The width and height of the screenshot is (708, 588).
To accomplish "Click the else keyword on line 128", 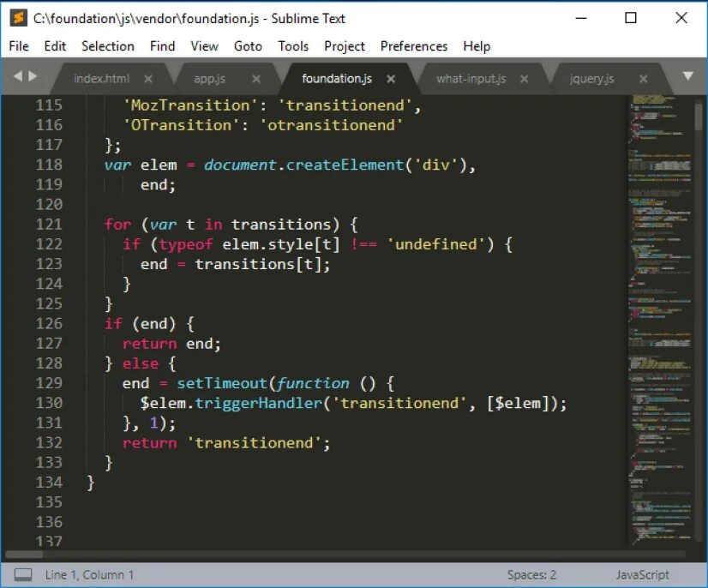I will point(141,363).
